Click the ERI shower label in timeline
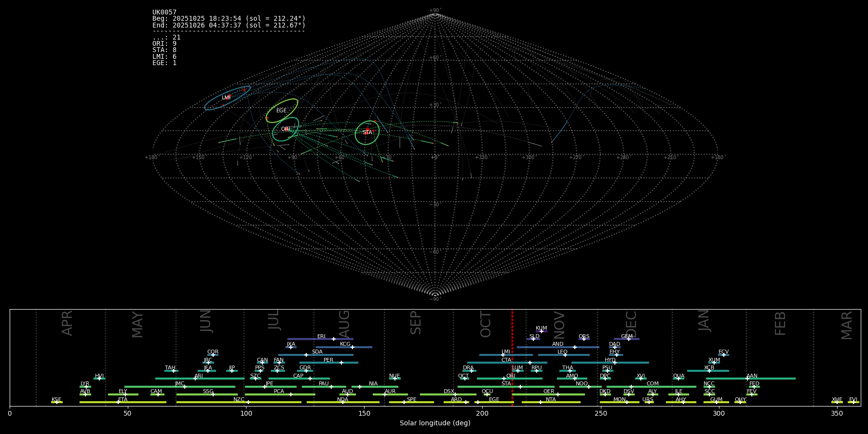868x434 pixels. tap(321, 337)
